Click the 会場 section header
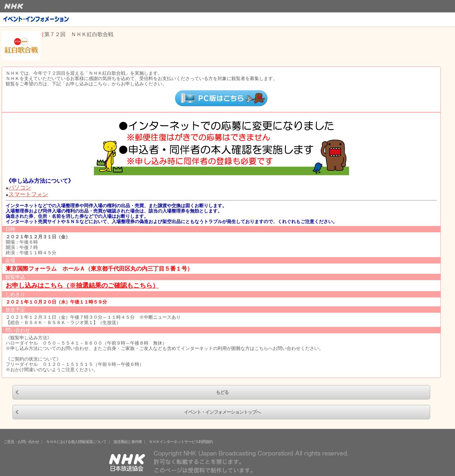 (221, 260)
